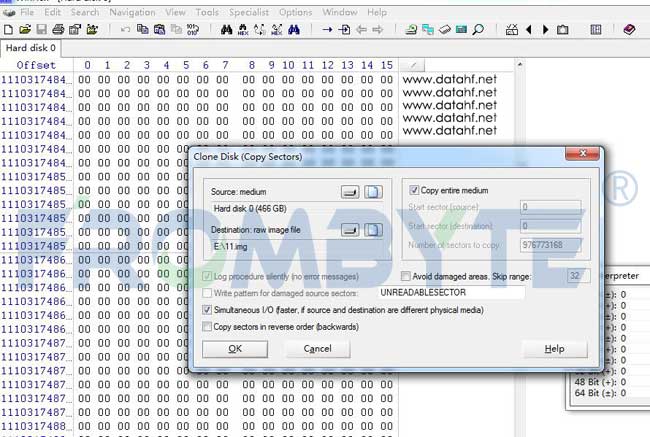The width and height of the screenshot is (650, 437).
Task: Choose a Destination raw image file
Action: [373, 230]
